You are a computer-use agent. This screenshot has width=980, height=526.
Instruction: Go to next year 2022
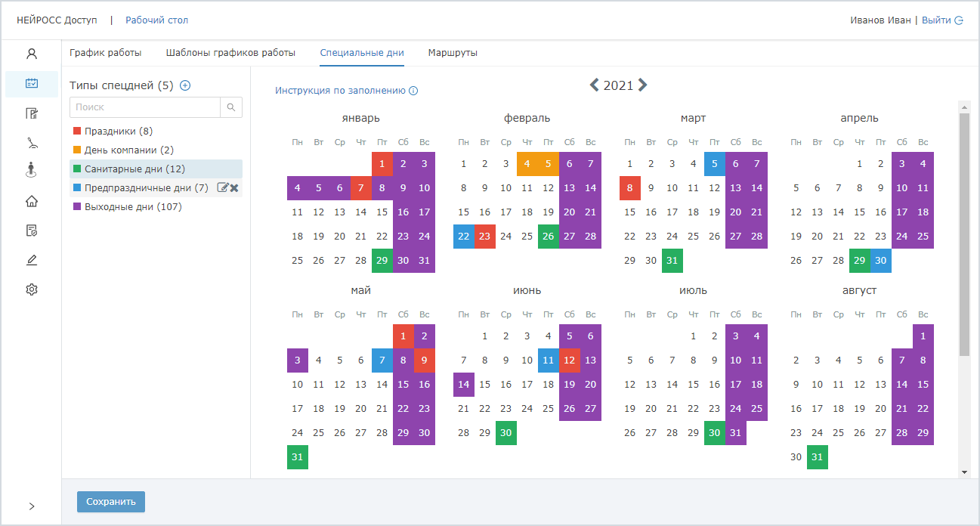point(642,85)
